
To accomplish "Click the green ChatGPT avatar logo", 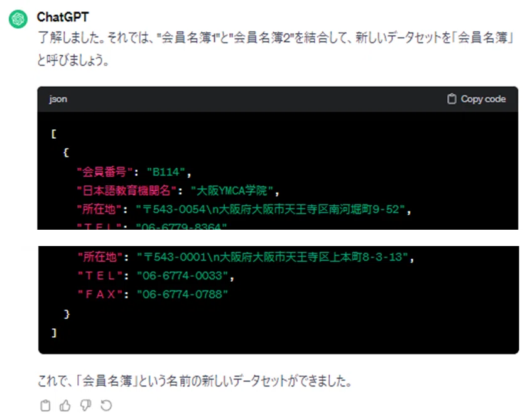I will [x=18, y=19].
